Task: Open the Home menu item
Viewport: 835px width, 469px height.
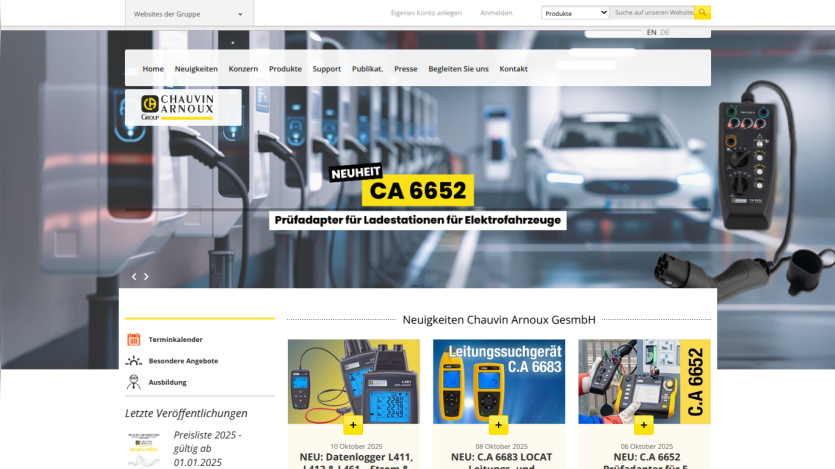Action: pyautogui.click(x=153, y=69)
